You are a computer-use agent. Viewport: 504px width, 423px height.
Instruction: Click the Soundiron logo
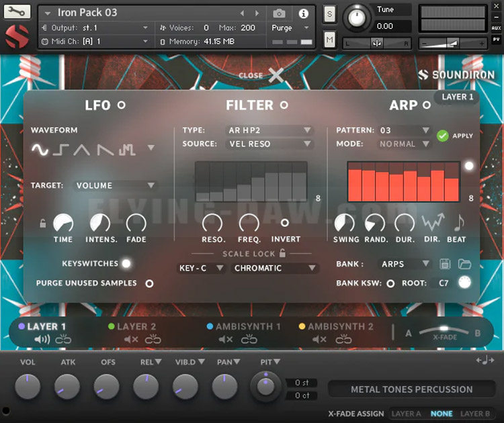point(456,75)
